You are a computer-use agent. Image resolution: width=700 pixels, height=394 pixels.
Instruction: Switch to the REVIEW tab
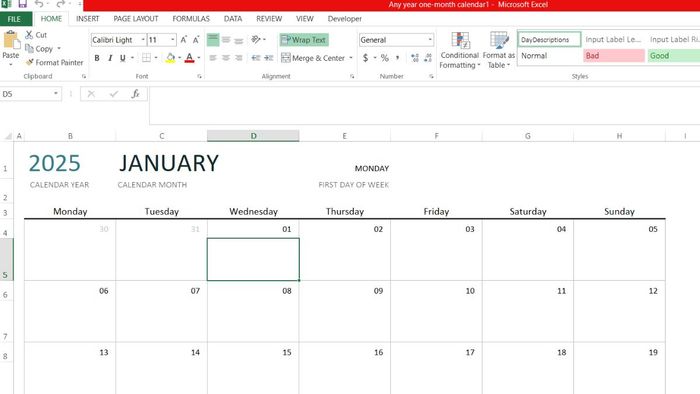pos(269,19)
